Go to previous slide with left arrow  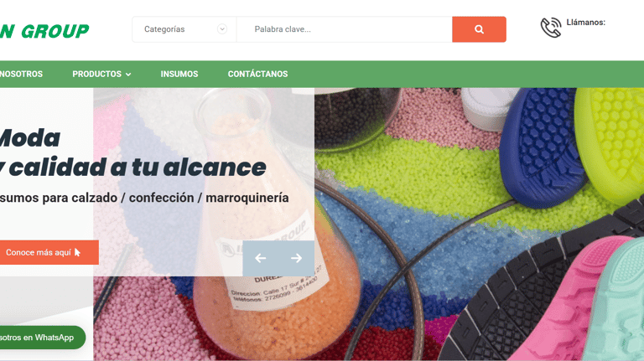click(x=261, y=258)
